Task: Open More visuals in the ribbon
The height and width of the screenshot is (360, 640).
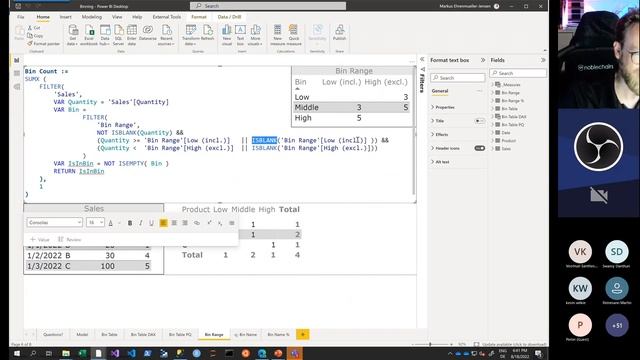Action: [x=255, y=35]
